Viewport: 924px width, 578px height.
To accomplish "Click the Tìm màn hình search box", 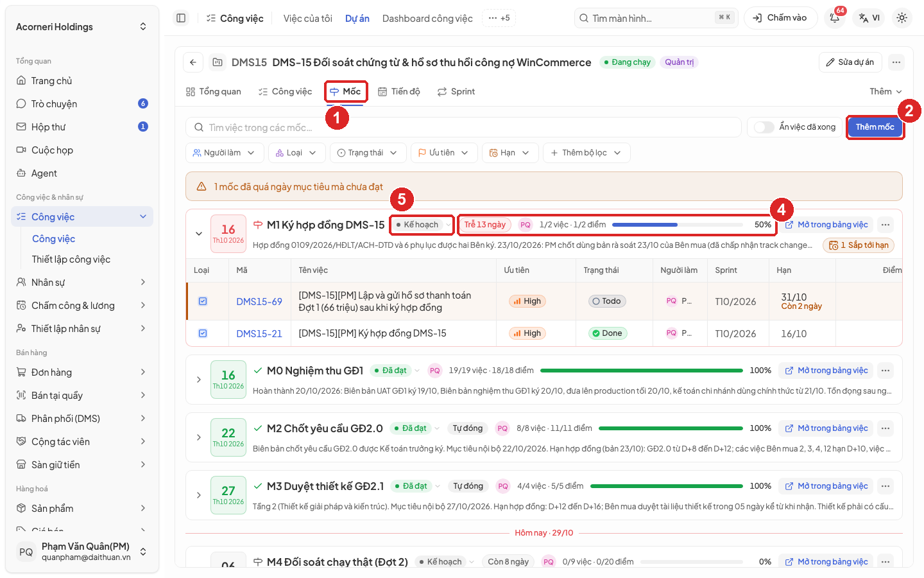I will [x=656, y=18].
